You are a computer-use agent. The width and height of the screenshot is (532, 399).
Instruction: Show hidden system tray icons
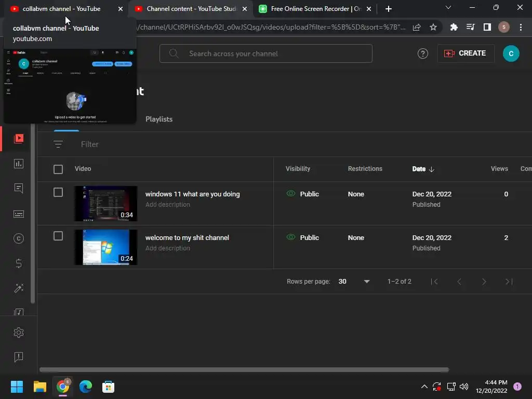click(x=424, y=387)
